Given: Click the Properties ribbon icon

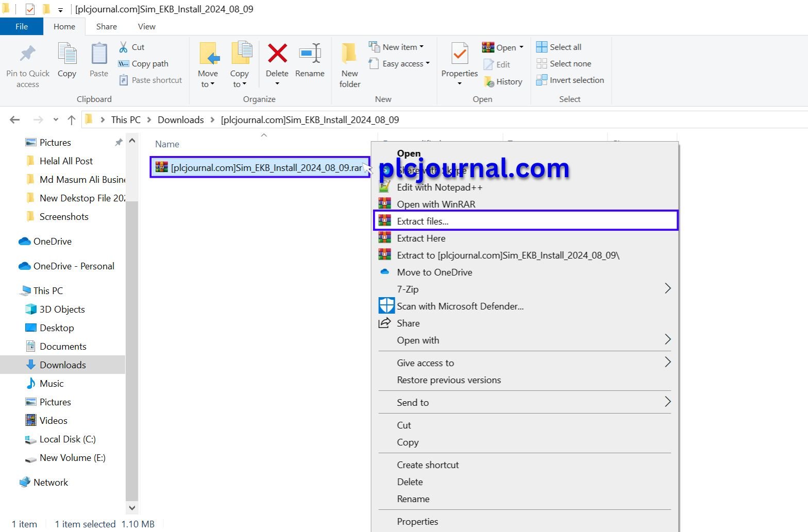Looking at the screenshot, I should (x=460, y=54).
